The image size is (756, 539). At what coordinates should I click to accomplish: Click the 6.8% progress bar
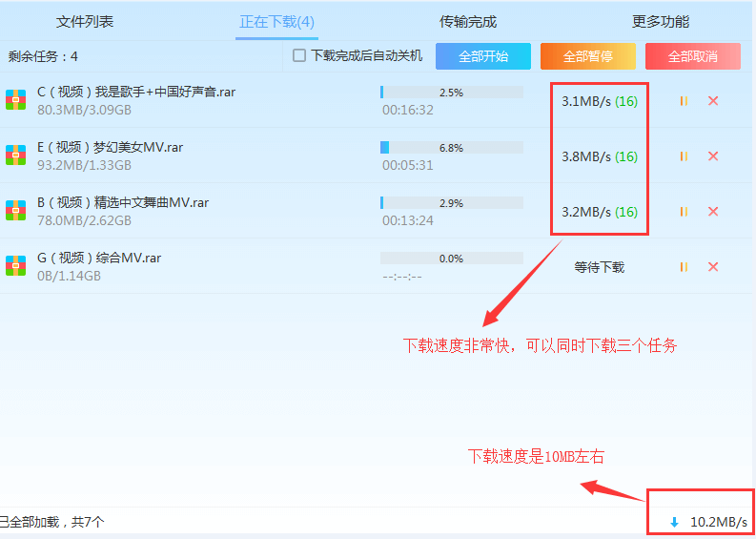(x=452, y=148)
